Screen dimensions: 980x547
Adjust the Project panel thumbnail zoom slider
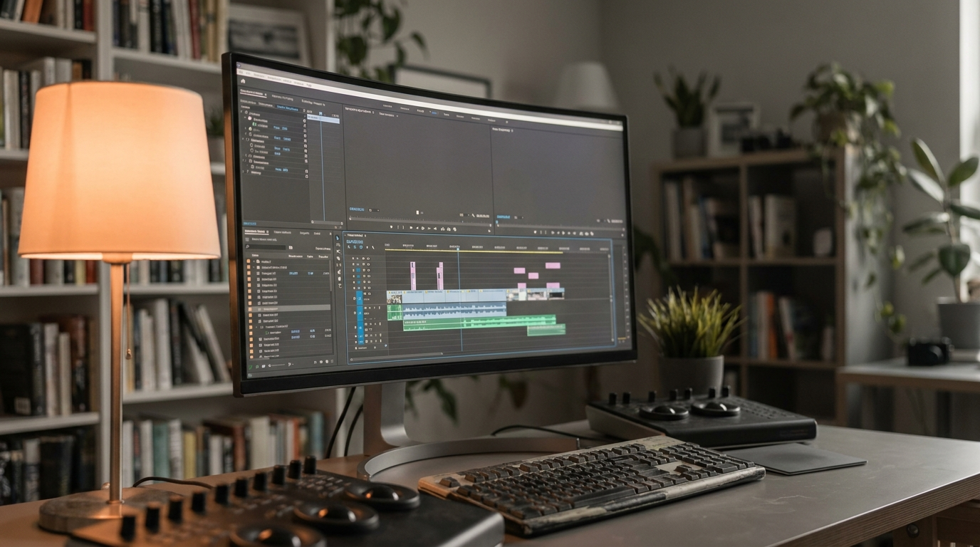click(277, 365)
